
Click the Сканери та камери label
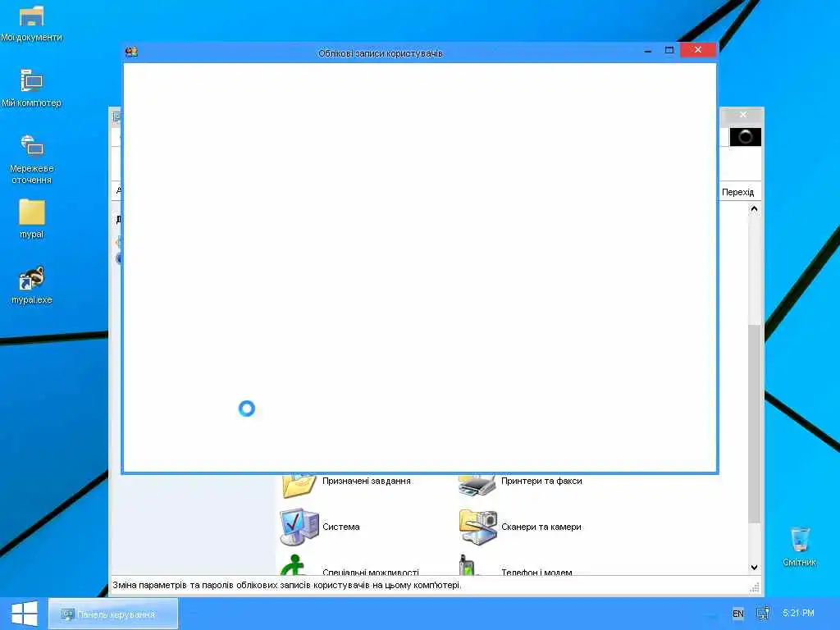click(541, 527)
